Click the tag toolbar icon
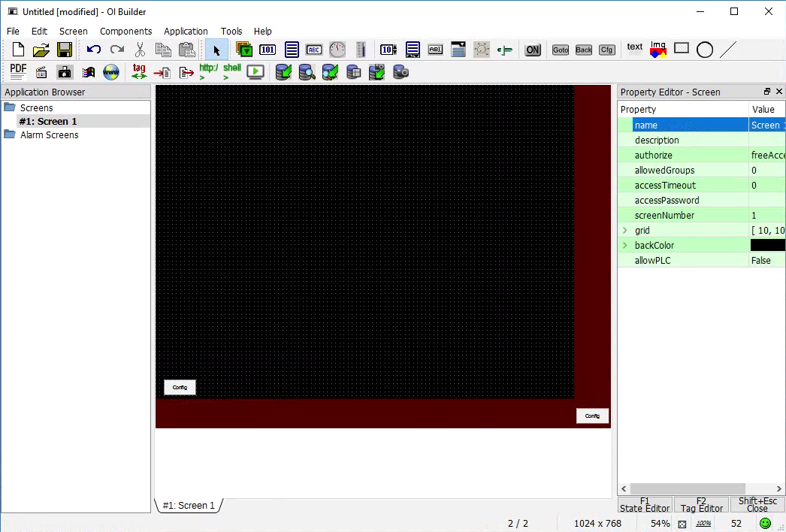The image size is (786, 532). pos(139,71)
